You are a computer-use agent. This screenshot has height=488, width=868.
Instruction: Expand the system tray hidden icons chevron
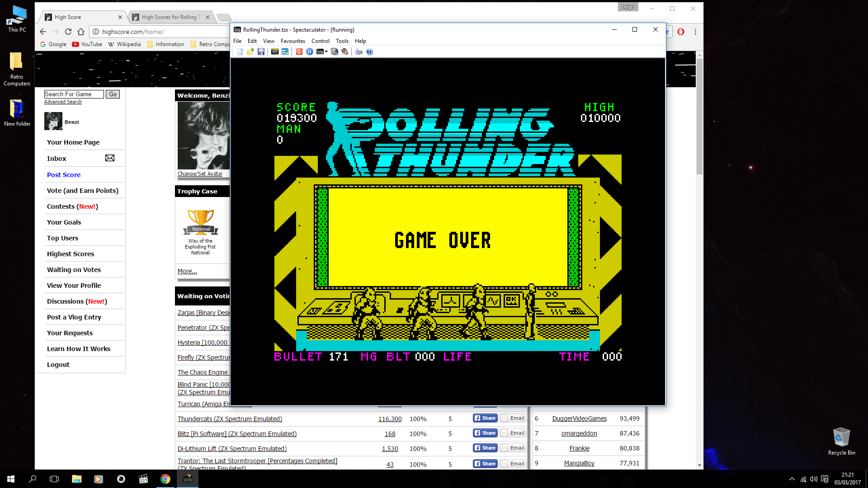click(792, 479)
